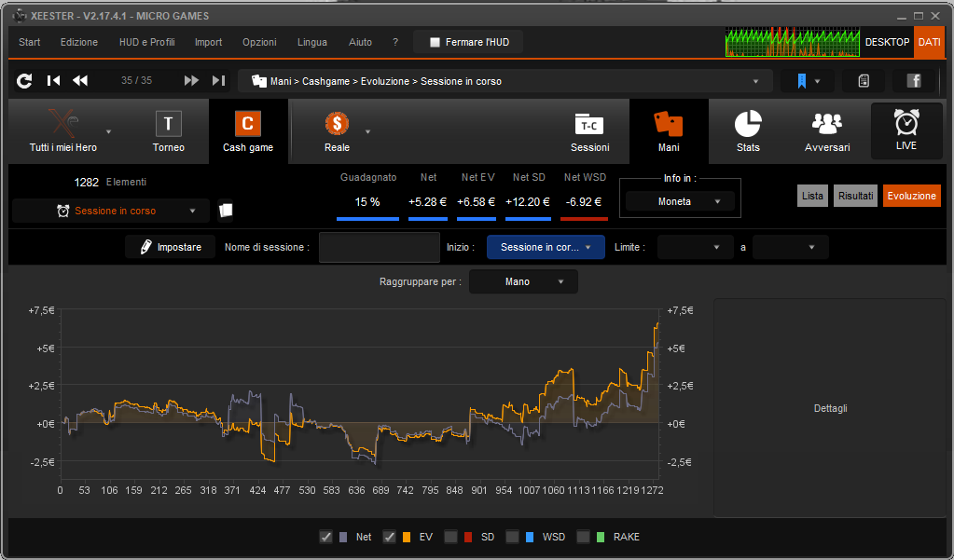Open the Start menu
This screenshot has height=560, width=954.
[30, 42]
